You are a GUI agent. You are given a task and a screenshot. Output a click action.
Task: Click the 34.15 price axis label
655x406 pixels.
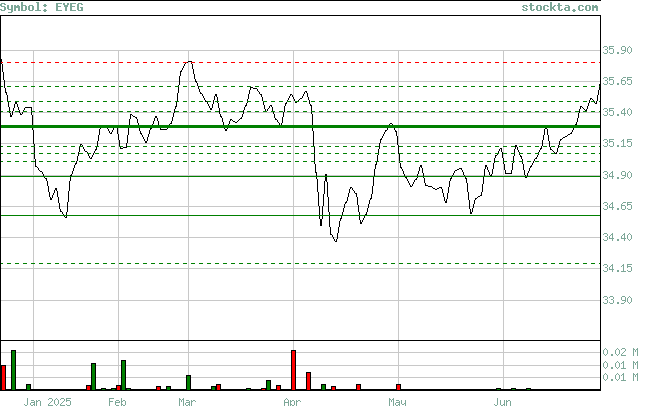coord(617,268)
